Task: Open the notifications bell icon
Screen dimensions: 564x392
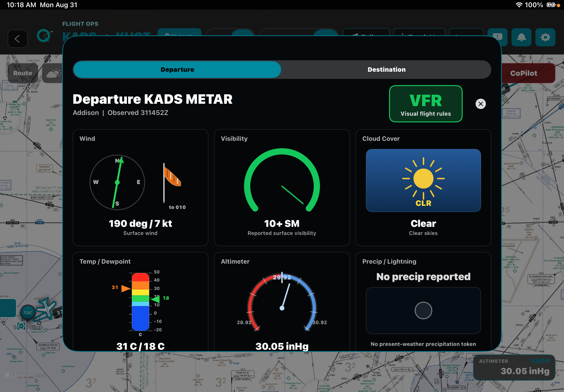Action: 521,37
